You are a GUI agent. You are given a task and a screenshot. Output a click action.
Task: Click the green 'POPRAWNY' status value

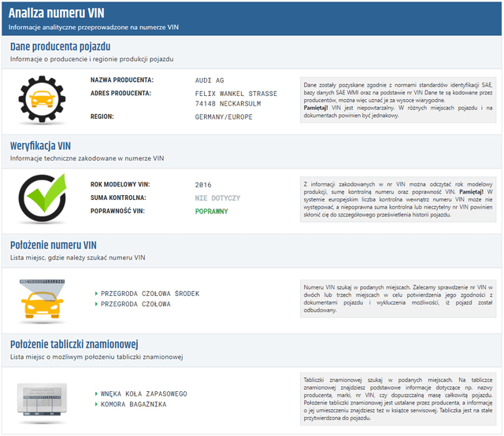(212, 212)
